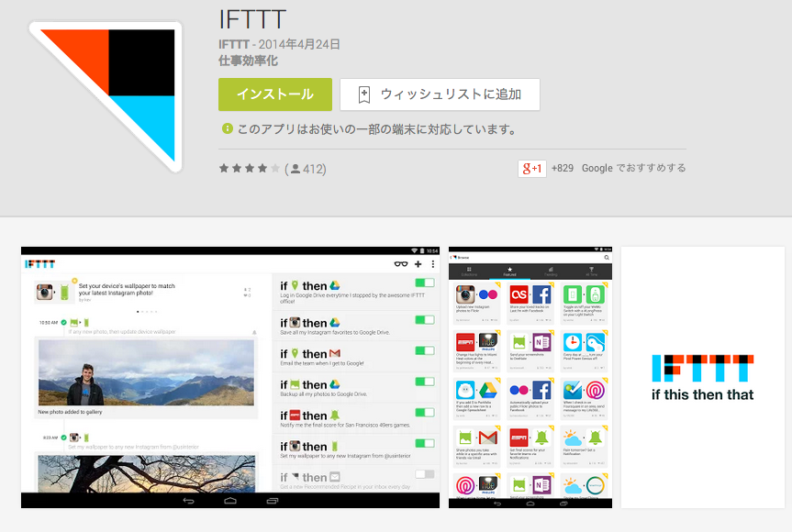Click the ESPN to Hue recipe card
Viewport: 792px width, 532px height.
pos(476,351)
